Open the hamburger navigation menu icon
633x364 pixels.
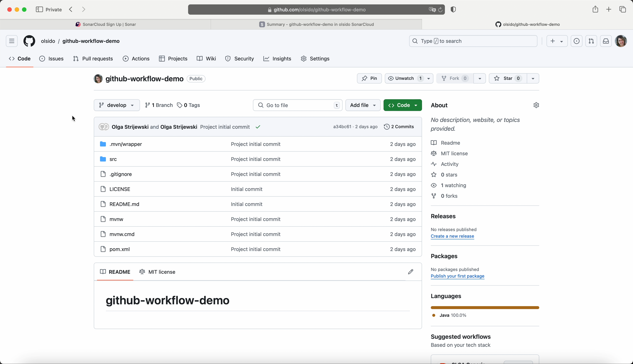pyautogui.click(x=12, y=41)
